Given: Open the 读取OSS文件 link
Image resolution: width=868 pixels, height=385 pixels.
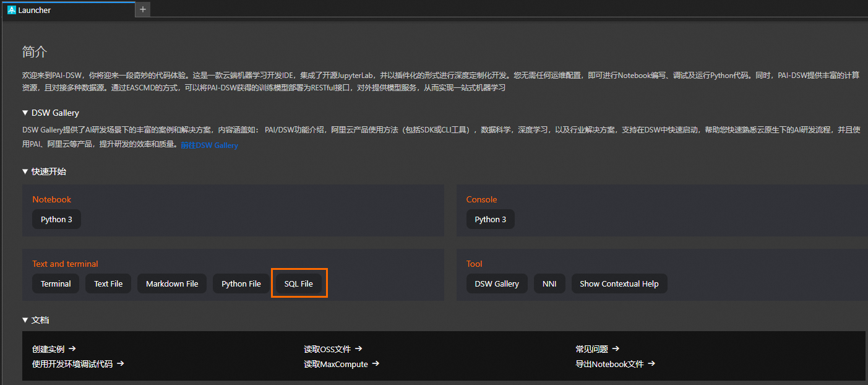Looking at the screenshot, I should coord(333,349).
